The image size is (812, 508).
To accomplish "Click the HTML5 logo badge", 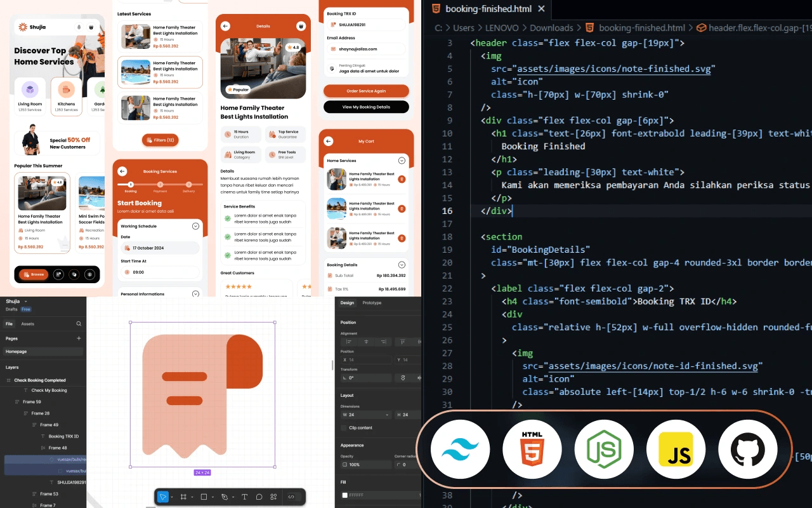I will point(532,450).
